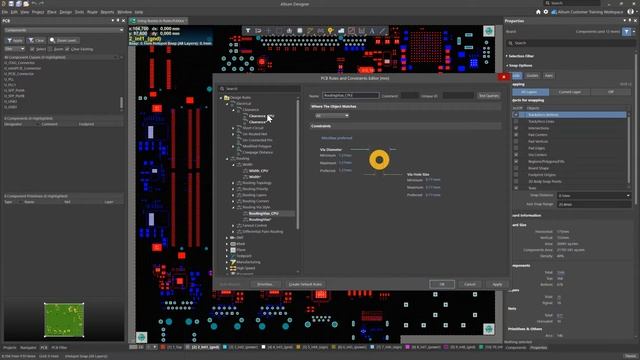Select the Width_CPU rule in the tree

(x=258, y=171)
